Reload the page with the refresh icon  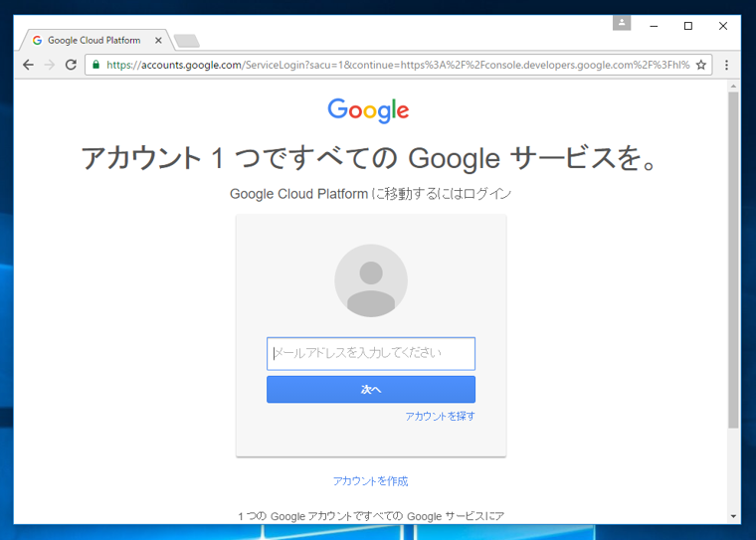71,65
